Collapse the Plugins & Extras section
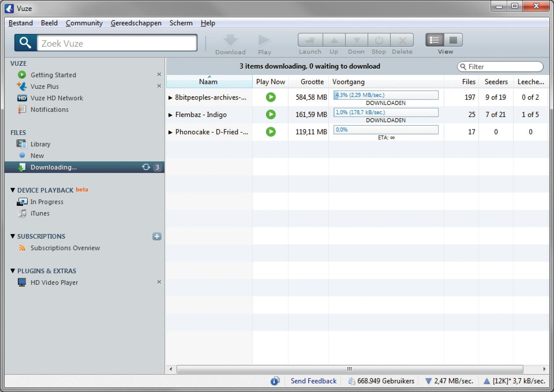The width and height of the screenshot is (554, 392). click(x=13, y=271)
